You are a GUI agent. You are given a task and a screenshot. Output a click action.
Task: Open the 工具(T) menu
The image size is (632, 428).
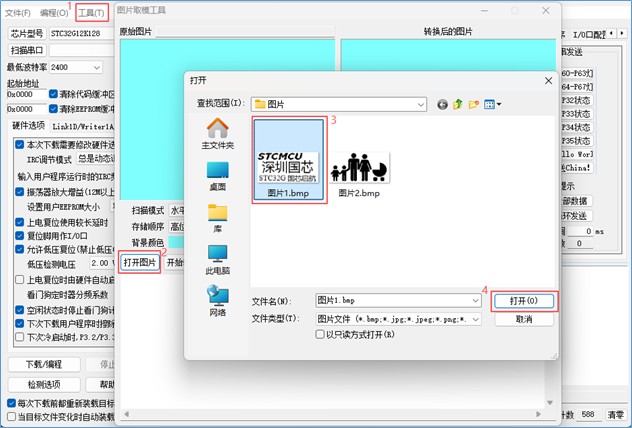[x=91, y=13]
